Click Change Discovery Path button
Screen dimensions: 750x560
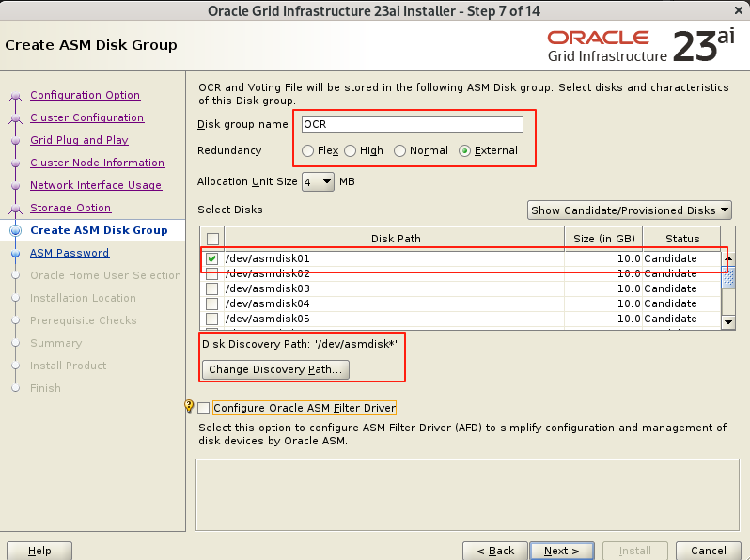(275, 369)
